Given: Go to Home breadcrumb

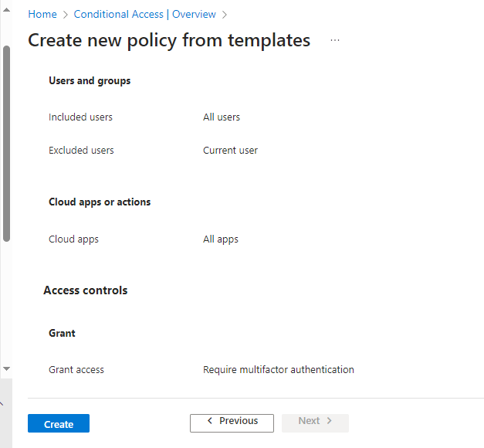Looking at the screenshot, I should point(42,15).
